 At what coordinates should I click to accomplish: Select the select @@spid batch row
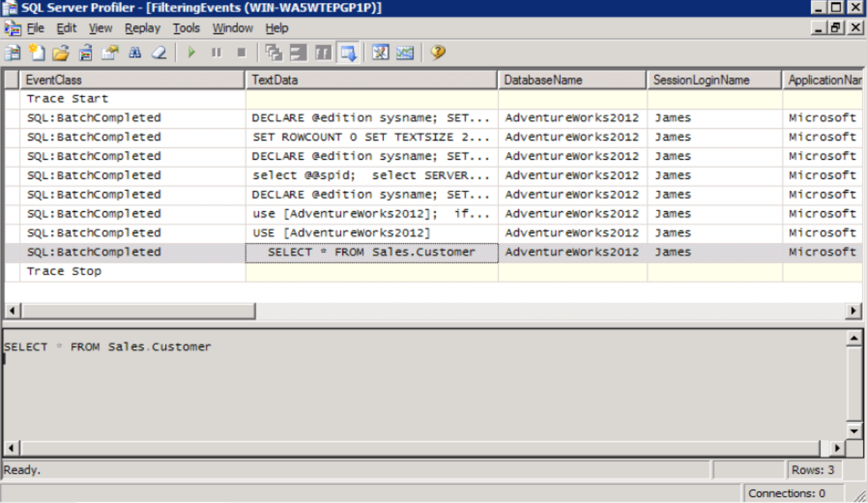(434, 176)
